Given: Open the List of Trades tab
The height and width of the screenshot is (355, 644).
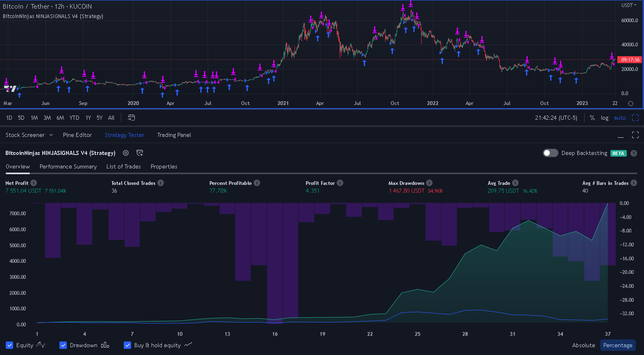Looking at the screenshot, I should [124, 166].
